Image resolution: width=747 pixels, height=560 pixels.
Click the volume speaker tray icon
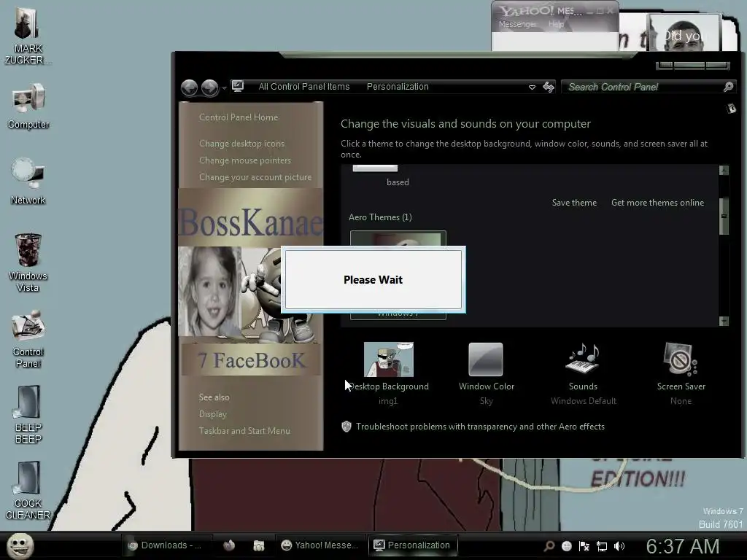(x=619, y=545)
